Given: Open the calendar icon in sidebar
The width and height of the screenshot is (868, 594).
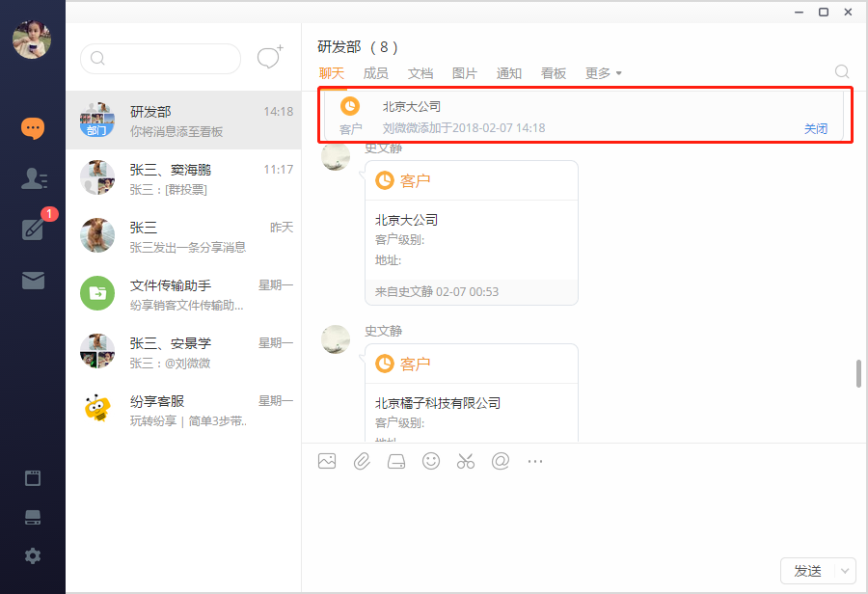Looking at the screenshot, I should [33, 477].
